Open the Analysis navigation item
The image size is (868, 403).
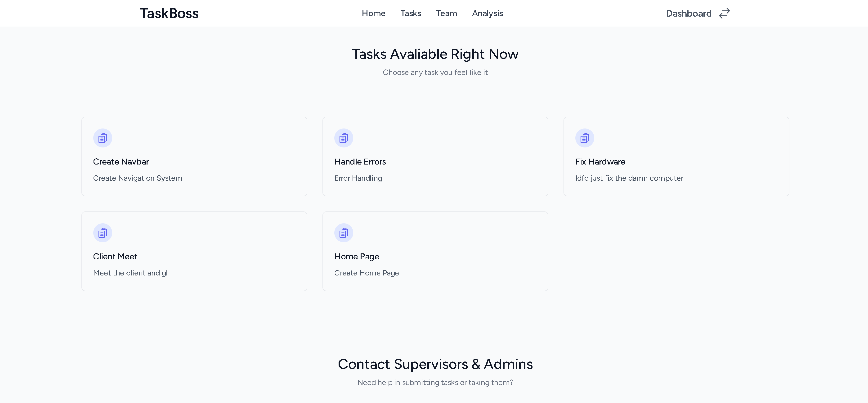[x=487, y=13]
